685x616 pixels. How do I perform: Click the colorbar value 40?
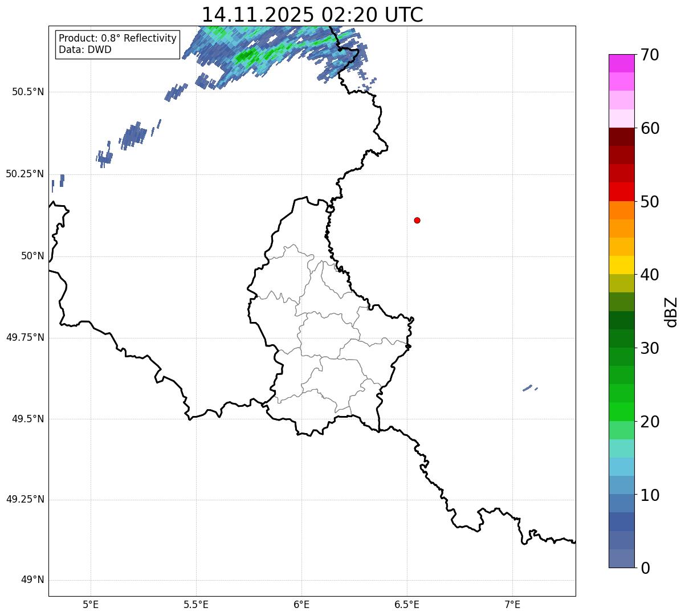pyautogui.click(x=650, y=275)
